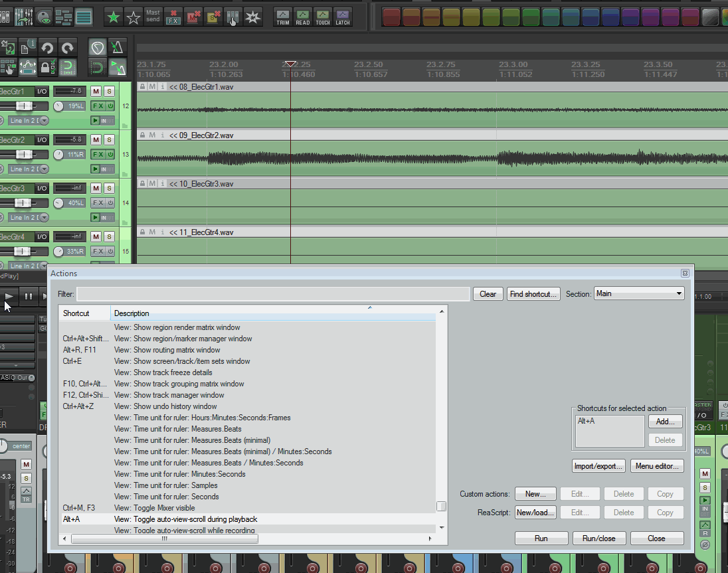728x573 pixels.
Task: Set automation mode to TRIM
Action: (x=283, y=18)
